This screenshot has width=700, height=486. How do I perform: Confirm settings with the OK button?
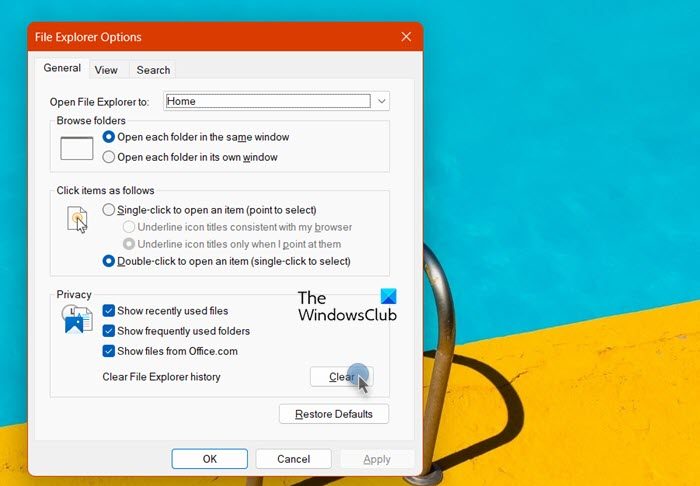pyautogui.click(x=209, y=459)
